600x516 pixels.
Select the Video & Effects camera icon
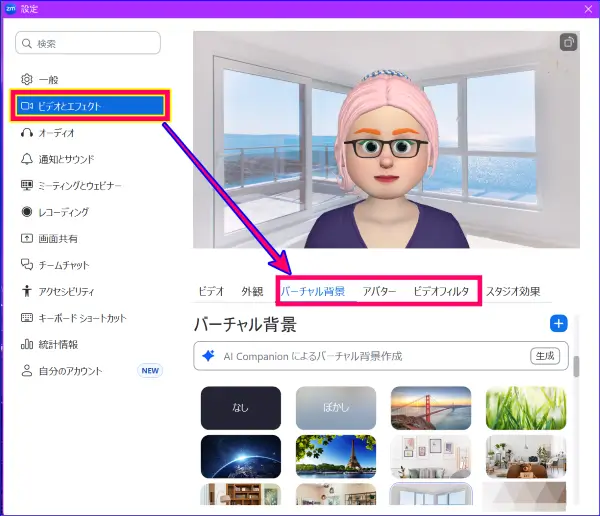(27, 106)
